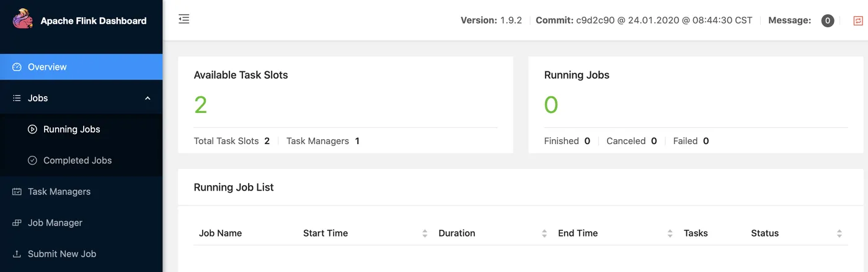Sort by End Time column arrows
Image resolution: width=868 pixels, height=272 pixels.
tap(670, 233)
